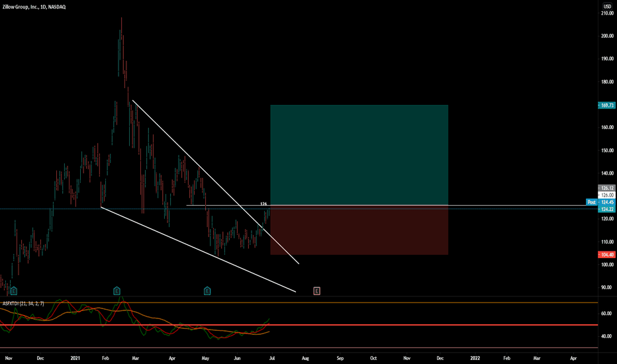
Task: Click the 210.00 price scale label
Action: coord(607,13)
